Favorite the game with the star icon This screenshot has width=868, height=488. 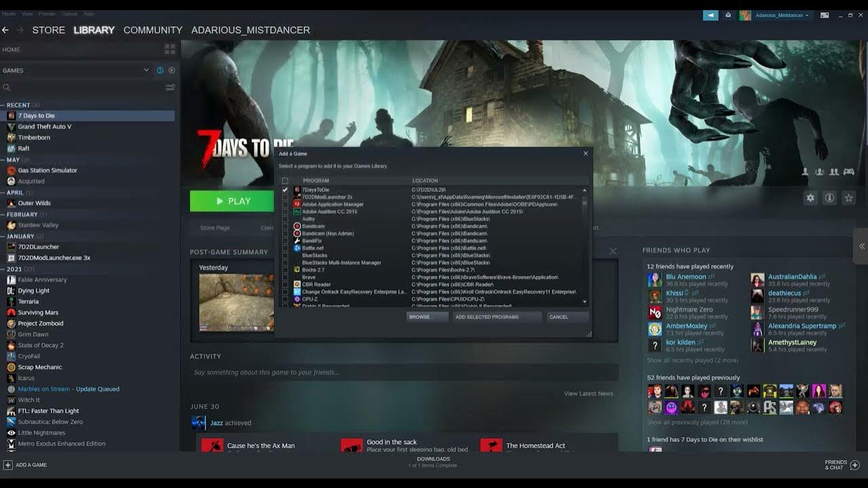[x=848, y=198]
